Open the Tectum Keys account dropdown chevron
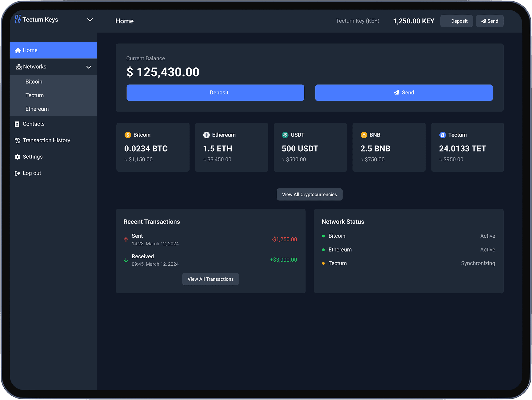This screenshot has width=532, height=400. click(90, 20)
